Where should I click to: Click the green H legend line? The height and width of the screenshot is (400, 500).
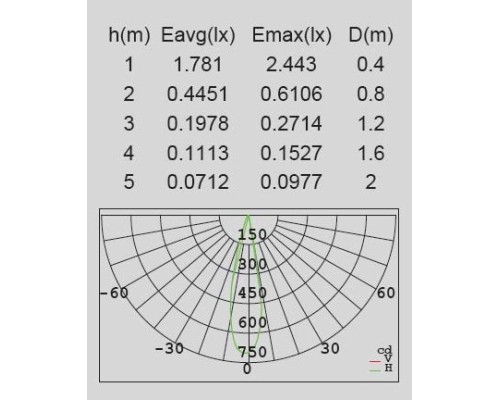pyautogui.click(x=375, y=370)
